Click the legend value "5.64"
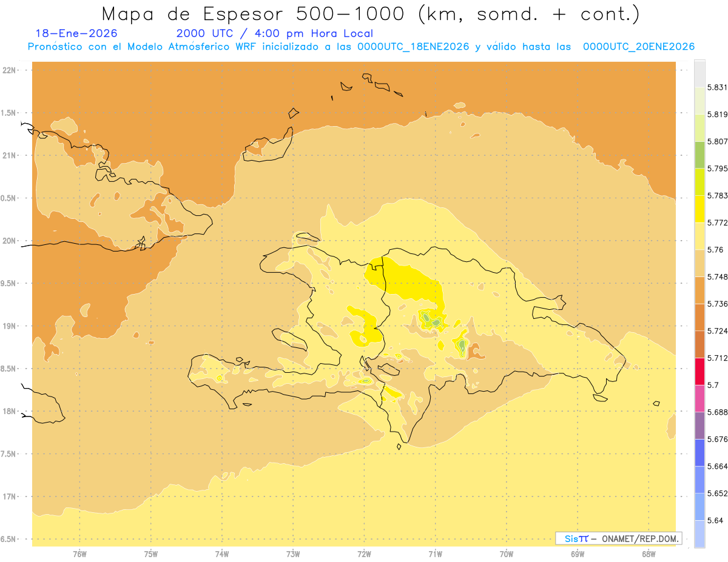Viewport: 728px width, 562px height. coord(715,520)
